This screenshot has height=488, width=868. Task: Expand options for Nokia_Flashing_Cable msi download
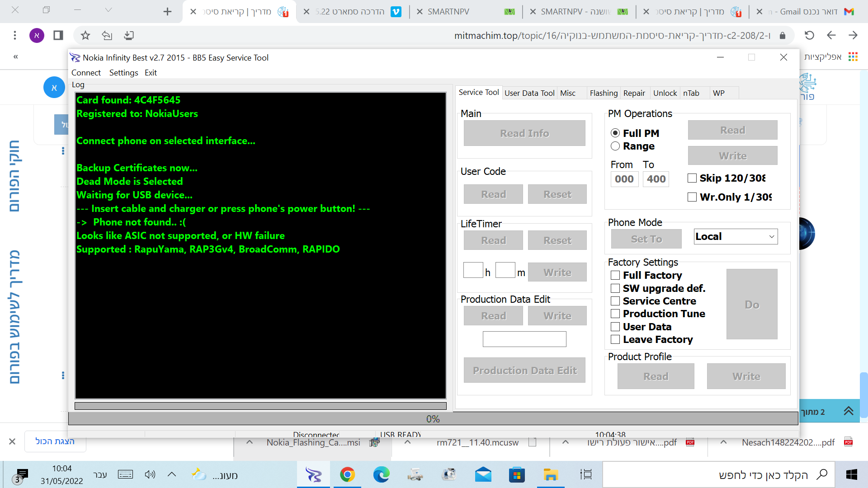click(249, 442)
